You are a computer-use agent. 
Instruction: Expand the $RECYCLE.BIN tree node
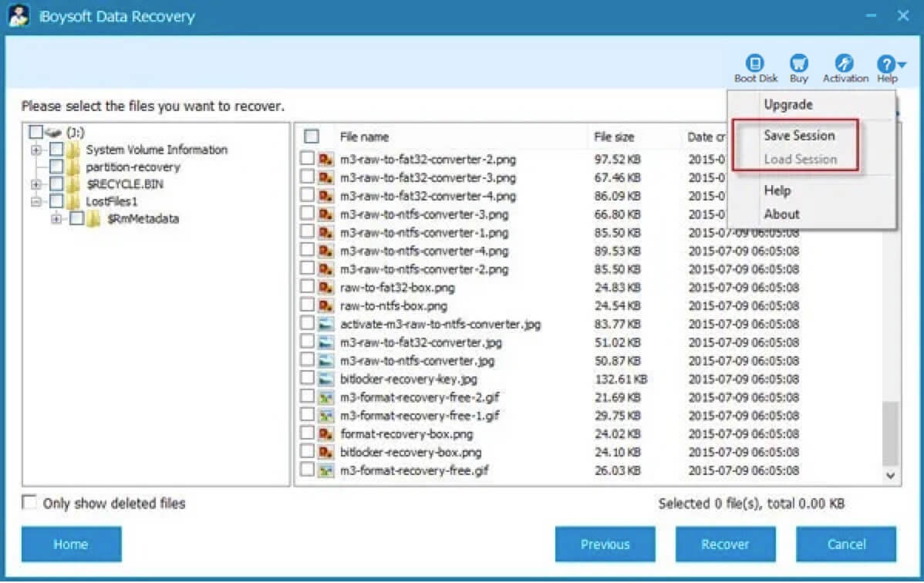tap(36, 184)
